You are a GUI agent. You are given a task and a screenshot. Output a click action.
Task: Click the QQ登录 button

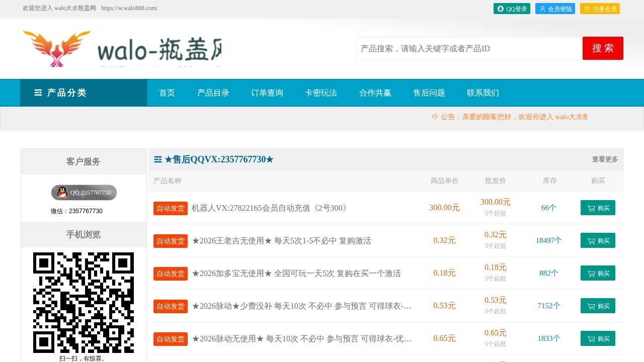click(x=512, y=9)
